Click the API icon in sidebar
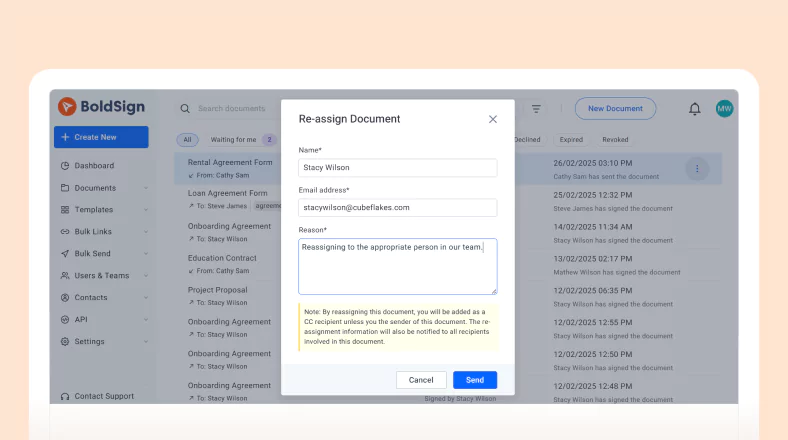The height and width of the screenshot is (440, 788). click(65, 319)
